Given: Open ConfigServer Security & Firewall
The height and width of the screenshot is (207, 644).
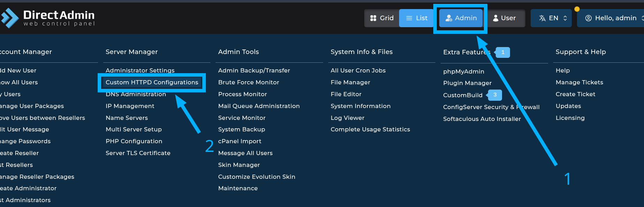Looking at the screenshot, I should [x=491, y=107].
